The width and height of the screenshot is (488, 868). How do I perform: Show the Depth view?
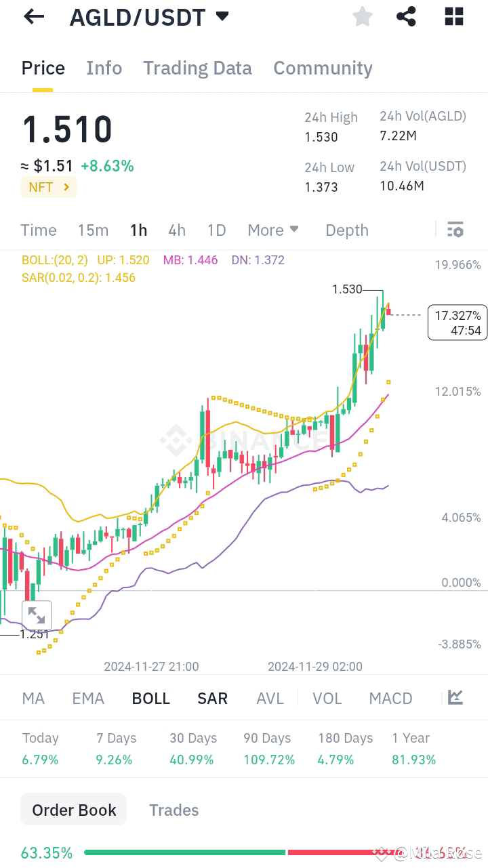pos(346,230)
